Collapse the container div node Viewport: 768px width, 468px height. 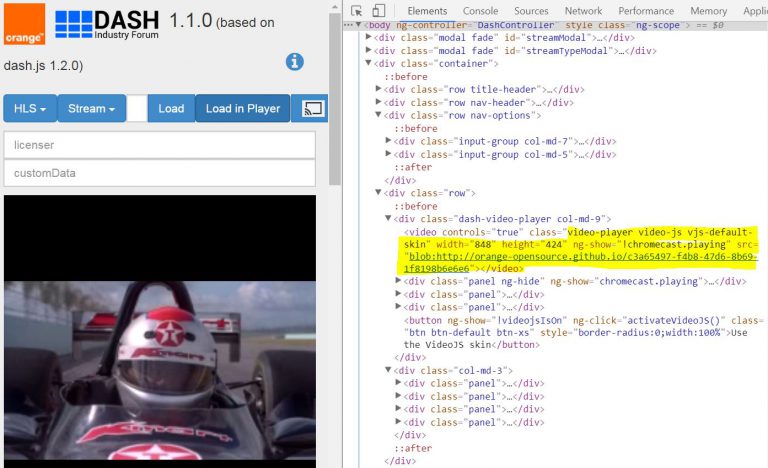click(370, 64)
